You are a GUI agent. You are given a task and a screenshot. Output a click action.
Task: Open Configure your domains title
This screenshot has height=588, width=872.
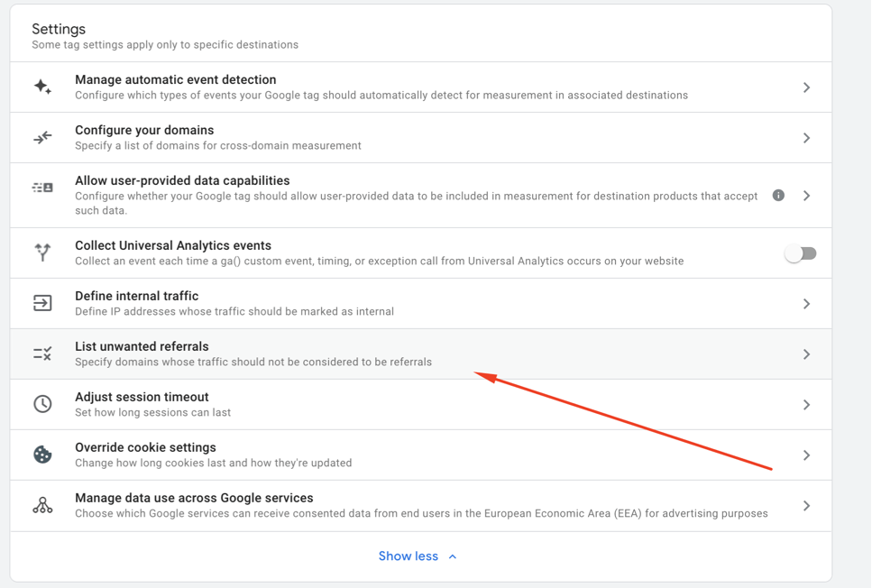pyautogui.click(x=144, y=130)
